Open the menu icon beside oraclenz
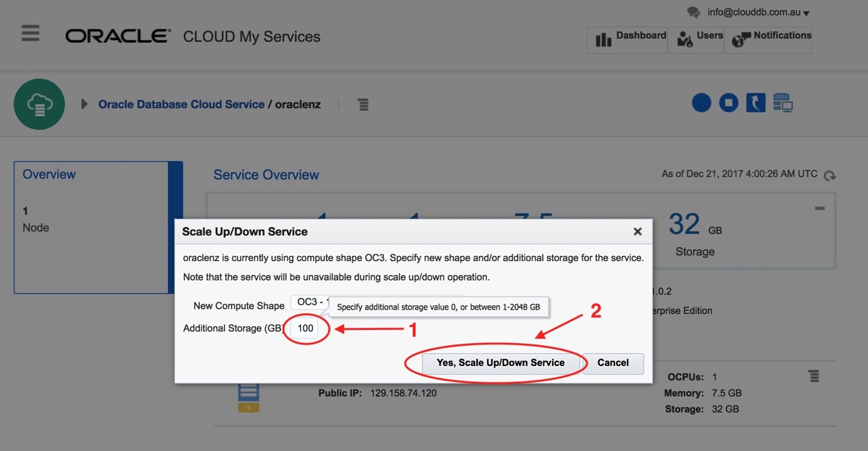 (x=363, y=104)
